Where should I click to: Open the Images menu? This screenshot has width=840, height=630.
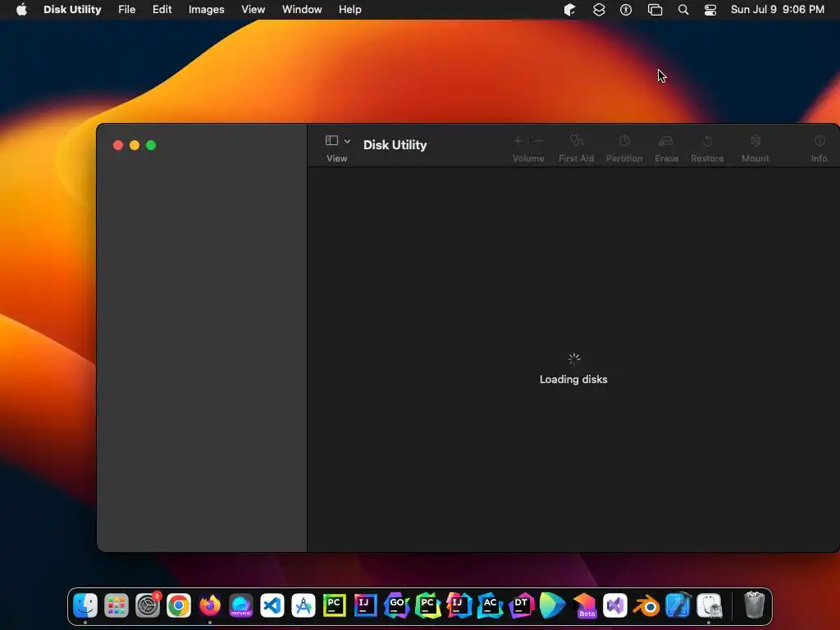tap(206, 10)
